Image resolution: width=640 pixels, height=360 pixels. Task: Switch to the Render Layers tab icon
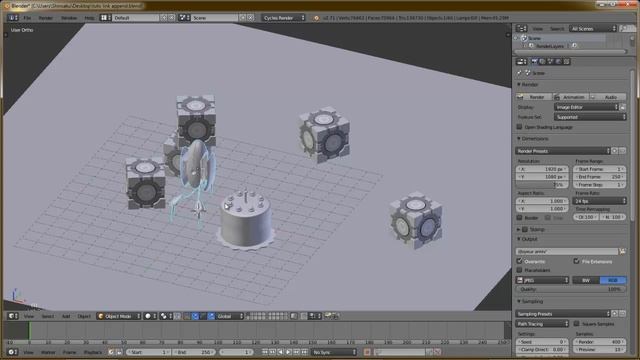542,62
